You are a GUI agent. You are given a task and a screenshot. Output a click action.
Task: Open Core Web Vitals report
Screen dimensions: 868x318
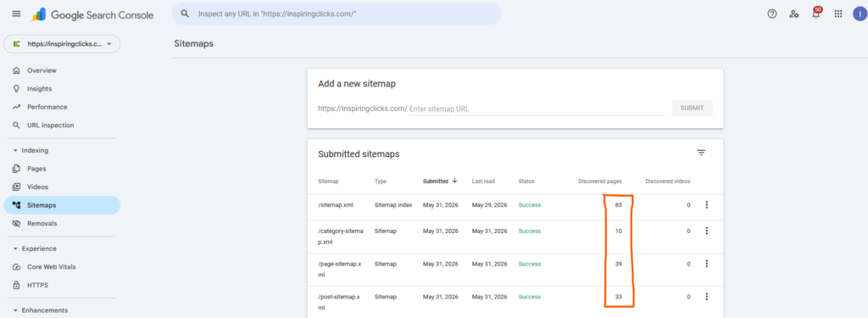pos(52,266)
